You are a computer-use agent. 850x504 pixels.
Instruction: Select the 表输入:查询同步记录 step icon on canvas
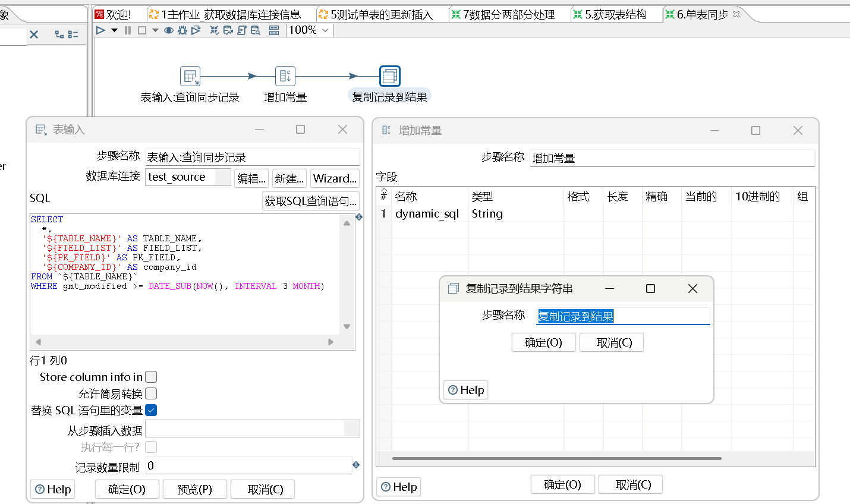point(190,76)
